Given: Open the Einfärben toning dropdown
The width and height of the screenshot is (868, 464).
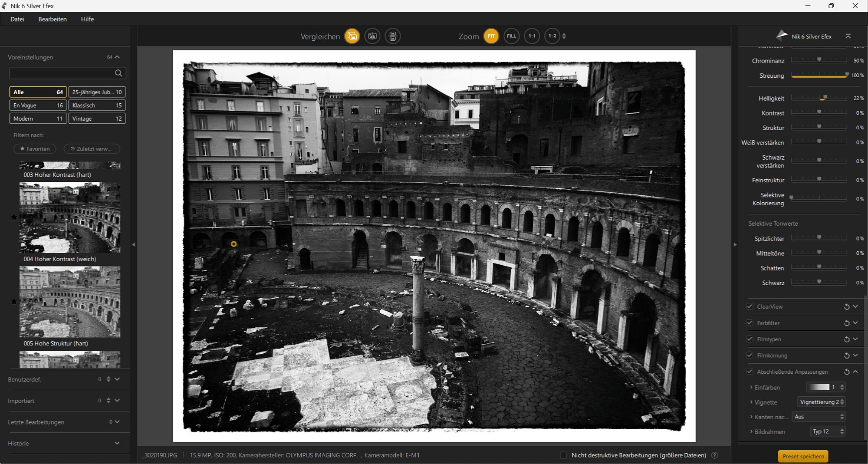Looking at the screenshot, I should (x=825, y=387).
